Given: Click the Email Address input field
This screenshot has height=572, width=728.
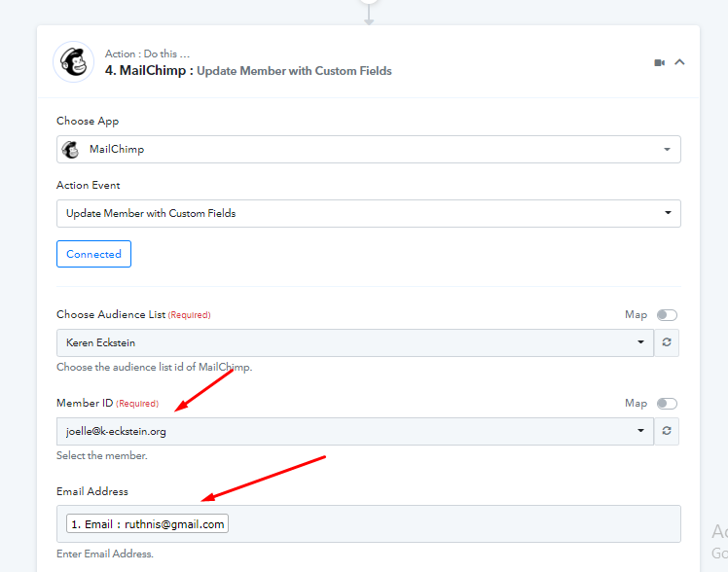Looking at the screenshot, I should pyautogui.click(x=369, y=523).
